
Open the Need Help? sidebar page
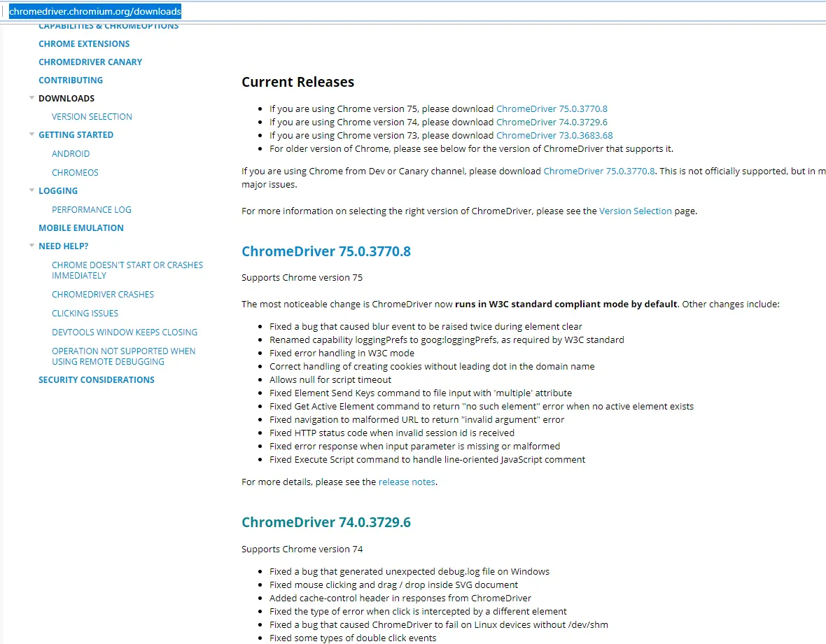tap(63, 246)
